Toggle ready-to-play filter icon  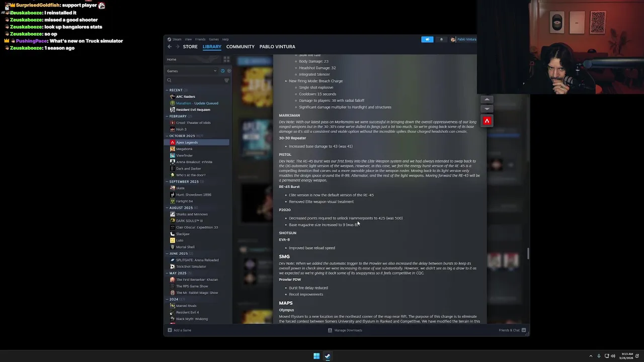pyautogui.click(x=229, y=71)
